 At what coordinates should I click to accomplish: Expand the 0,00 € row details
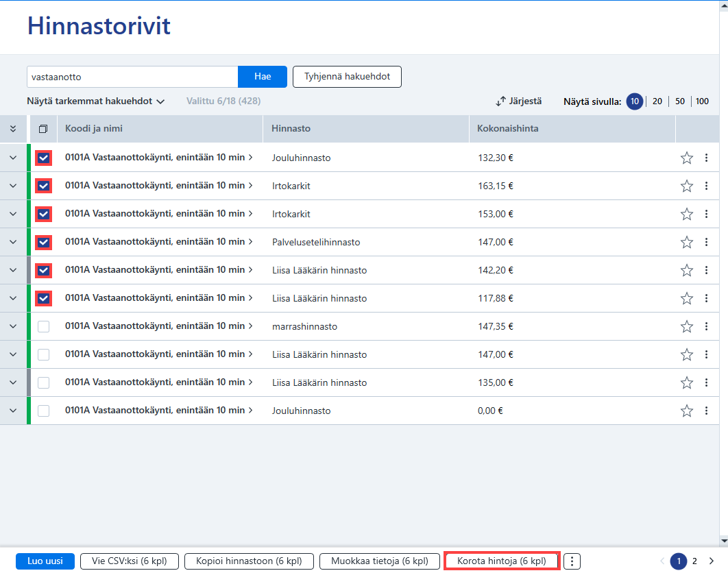[x=13, y=411]
